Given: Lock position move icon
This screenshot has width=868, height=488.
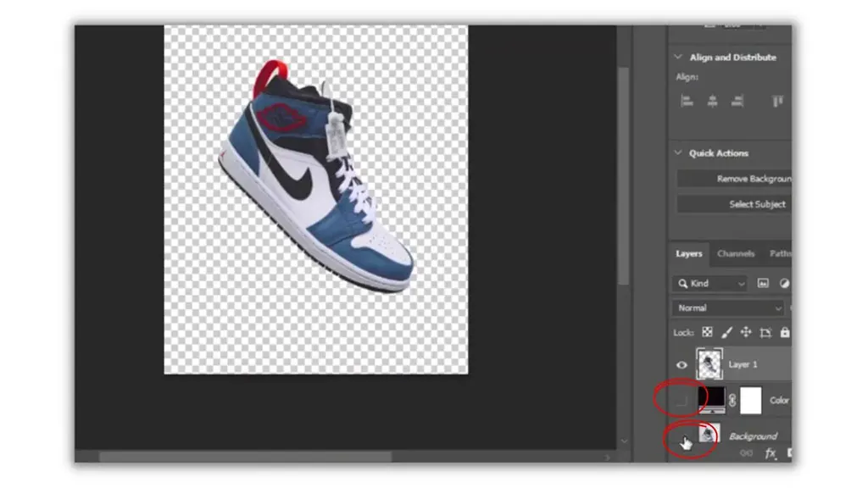Looking at the screenshot, I should pos(746,332).
